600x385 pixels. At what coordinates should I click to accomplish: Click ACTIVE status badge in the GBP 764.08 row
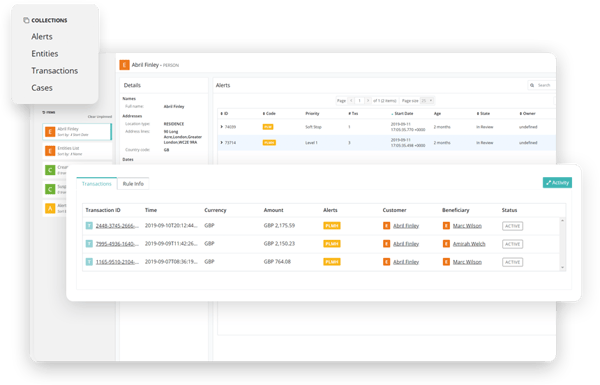[x=512, y=262]
